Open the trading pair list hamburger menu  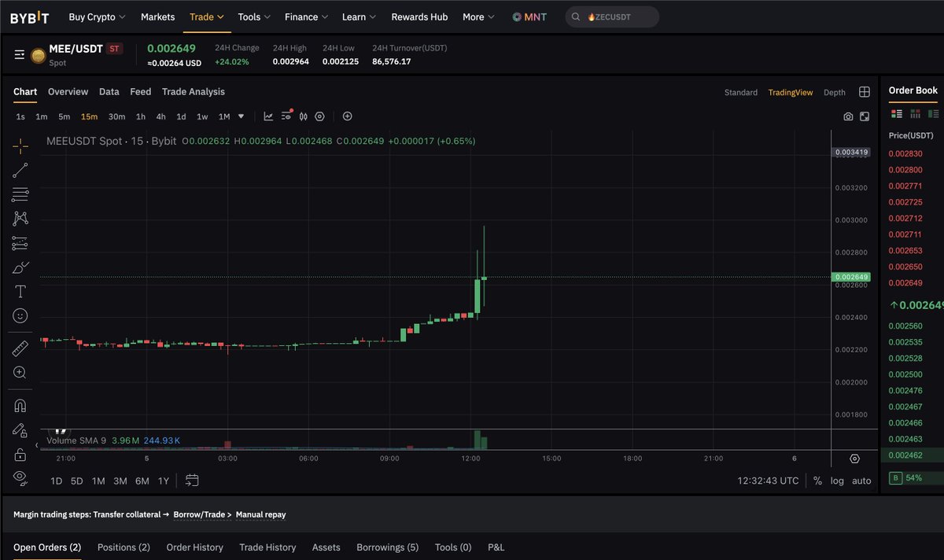click(x=20, y=54)
